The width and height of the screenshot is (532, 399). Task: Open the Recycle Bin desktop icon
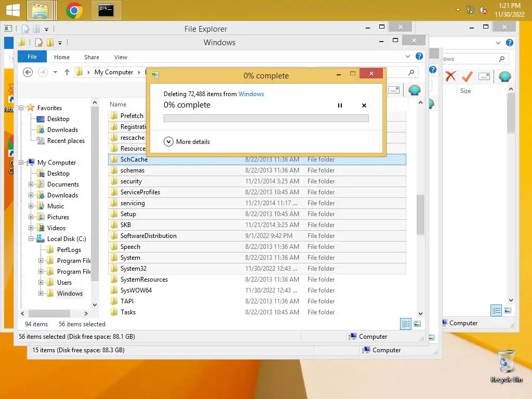click(x=506, y=366)
